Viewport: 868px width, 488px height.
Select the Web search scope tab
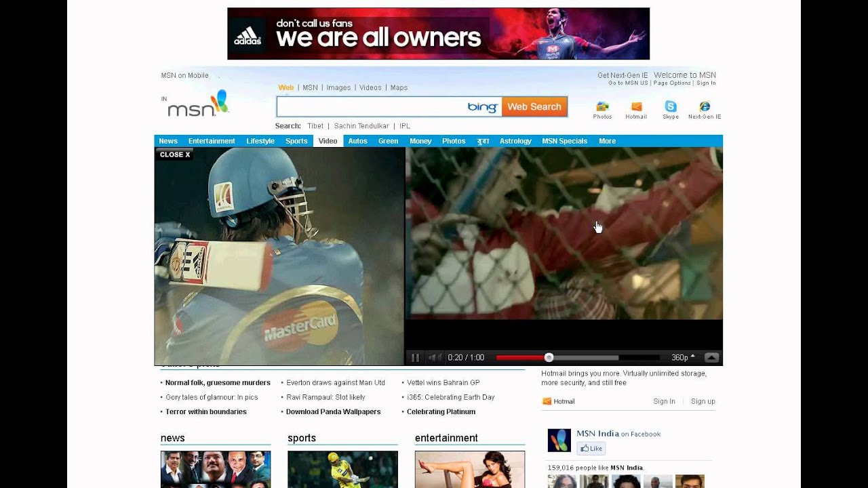click(285, 87)
